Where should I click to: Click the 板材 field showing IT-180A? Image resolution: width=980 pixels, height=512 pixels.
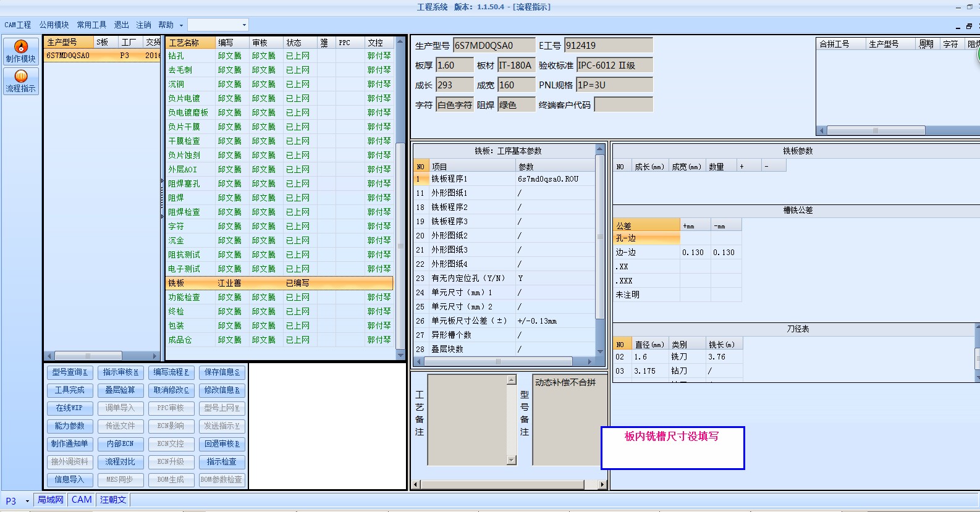(x=517, y=65)
